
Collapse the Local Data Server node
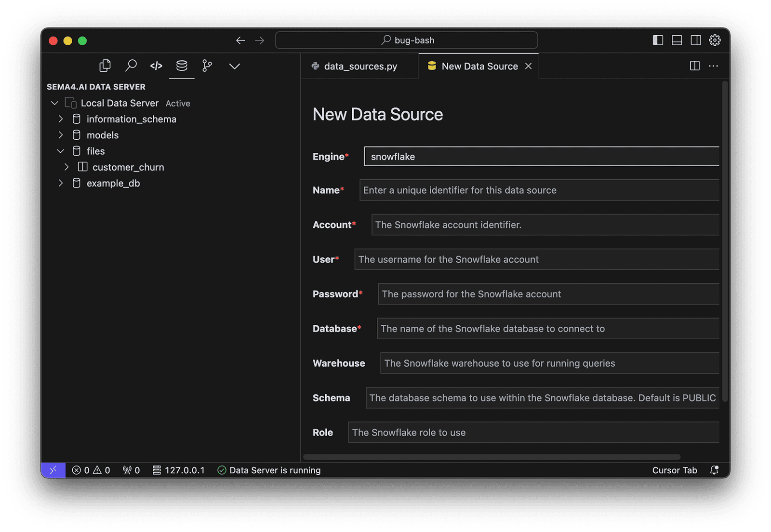54,103
